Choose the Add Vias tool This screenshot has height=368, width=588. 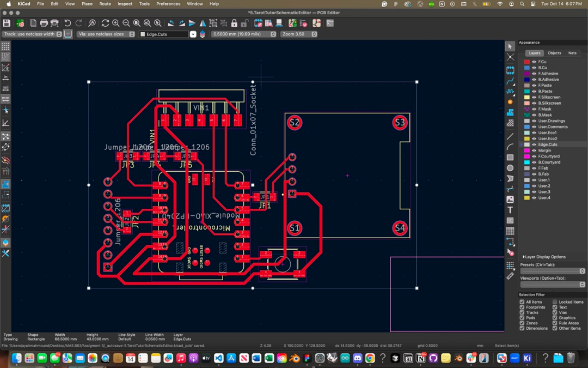coord(510,102)
